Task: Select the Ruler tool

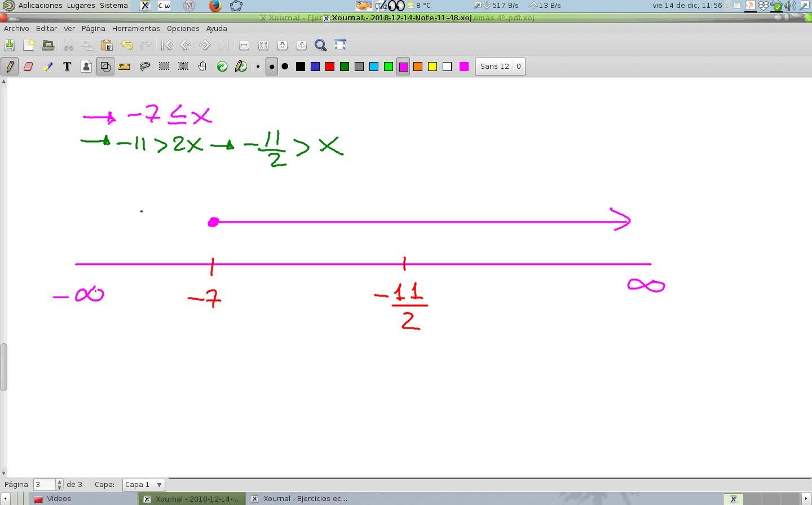Action: pos(125,67)
